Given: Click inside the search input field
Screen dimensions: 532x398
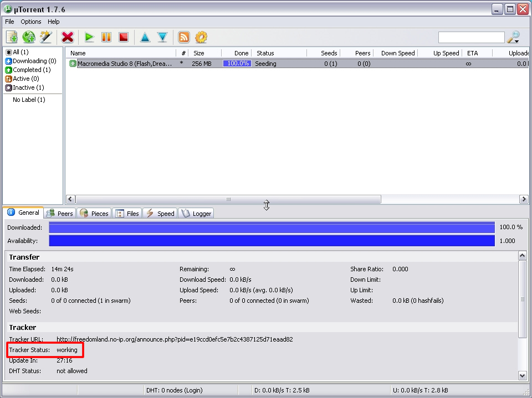Looking at the screenshot, I should click(471, 37).
